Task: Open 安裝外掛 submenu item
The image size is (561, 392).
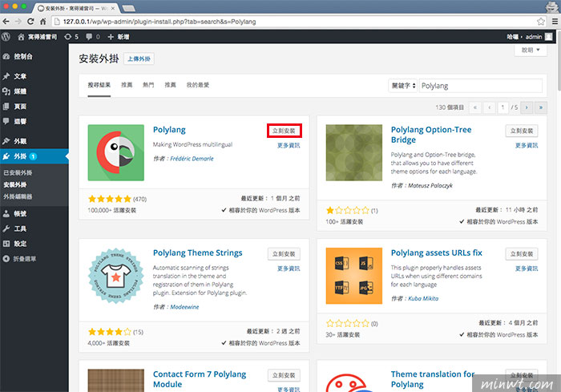Action: coord(15,184)
